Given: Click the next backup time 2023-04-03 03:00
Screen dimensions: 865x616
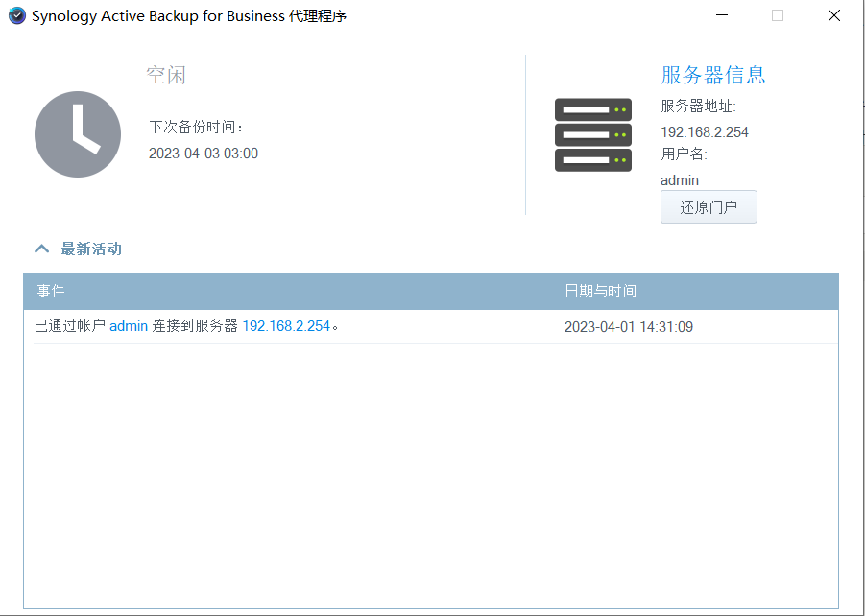Looking at the screenshot, I should point(203,154).
